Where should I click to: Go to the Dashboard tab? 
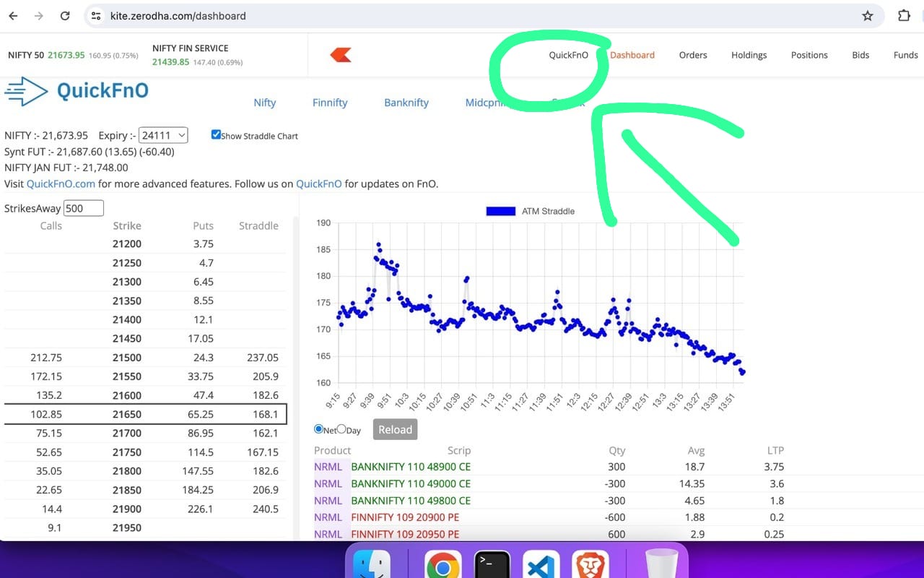click(x=632, y=55)
